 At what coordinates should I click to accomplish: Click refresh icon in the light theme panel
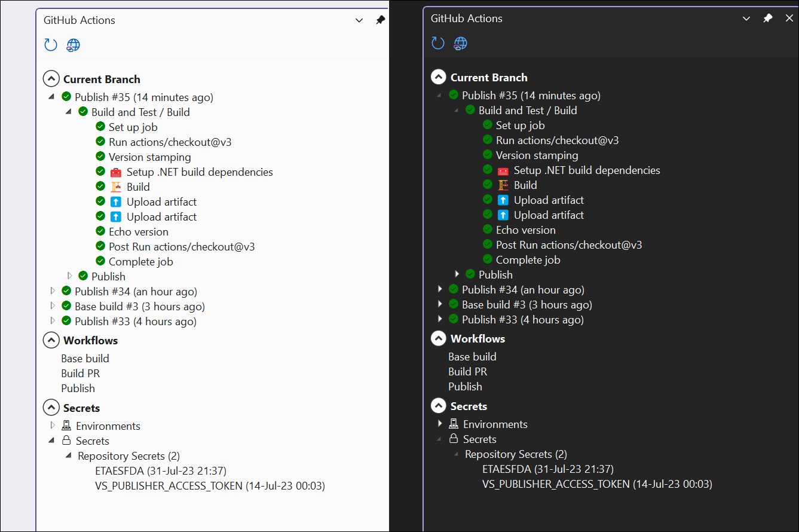51,45
